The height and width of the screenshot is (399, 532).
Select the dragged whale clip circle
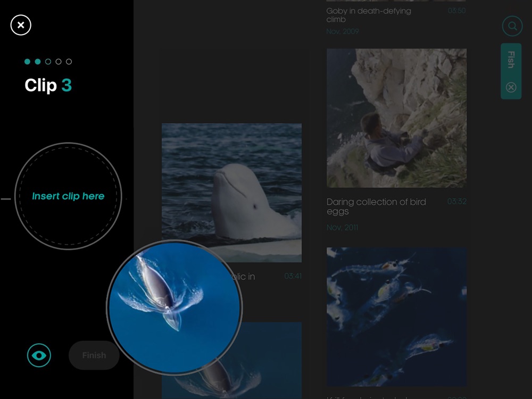(174, 307)
